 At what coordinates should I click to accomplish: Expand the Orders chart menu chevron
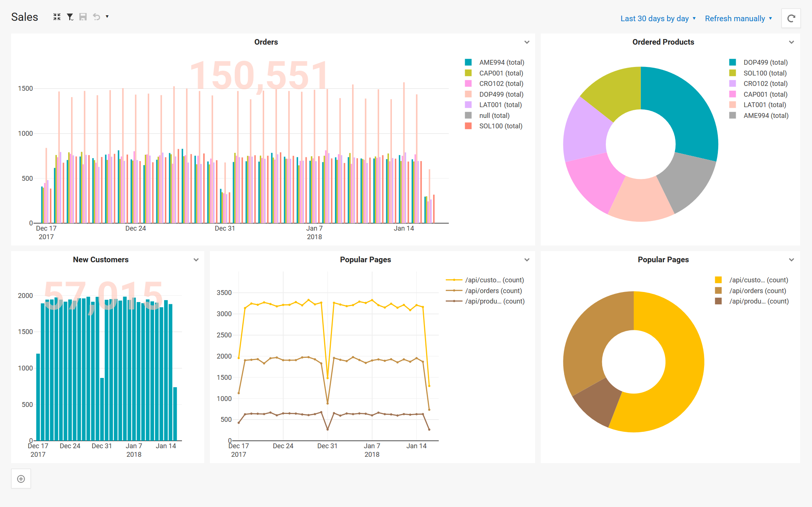click(x=527, y=42)
